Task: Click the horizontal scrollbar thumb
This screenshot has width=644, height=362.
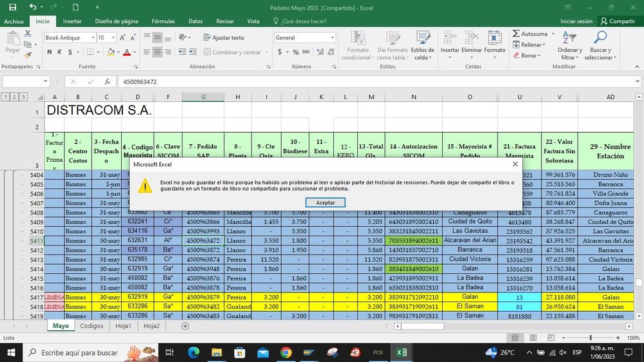Action: pyautogui.click(x=422, y=326)
